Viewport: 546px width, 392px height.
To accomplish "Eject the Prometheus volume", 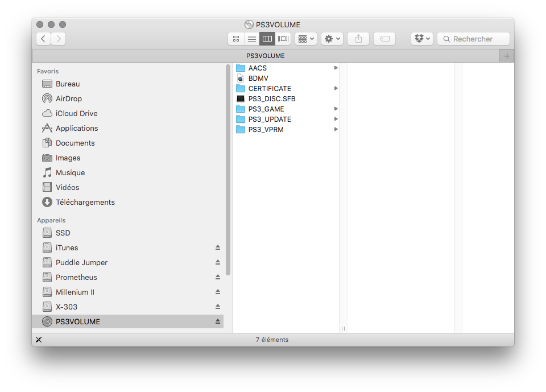I will (218, 277).
